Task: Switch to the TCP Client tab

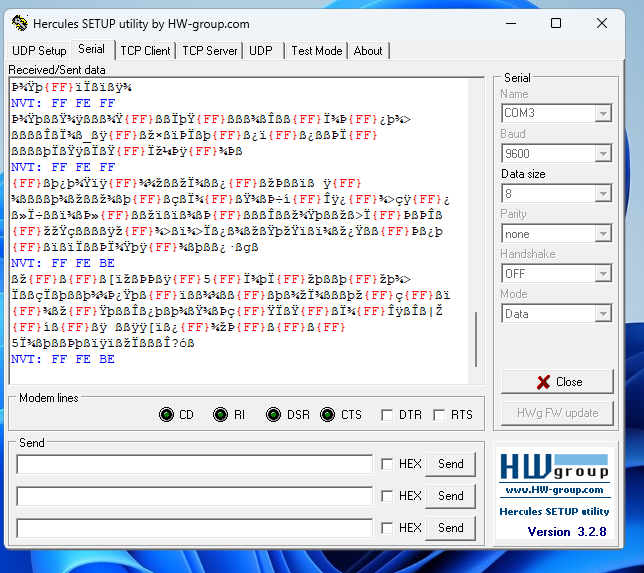Action: [x=145, y=51]
